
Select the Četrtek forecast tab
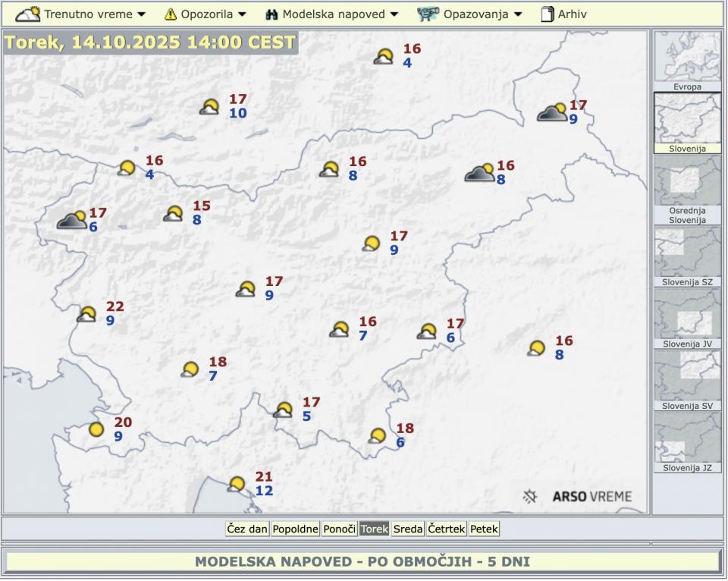point(446,529)
